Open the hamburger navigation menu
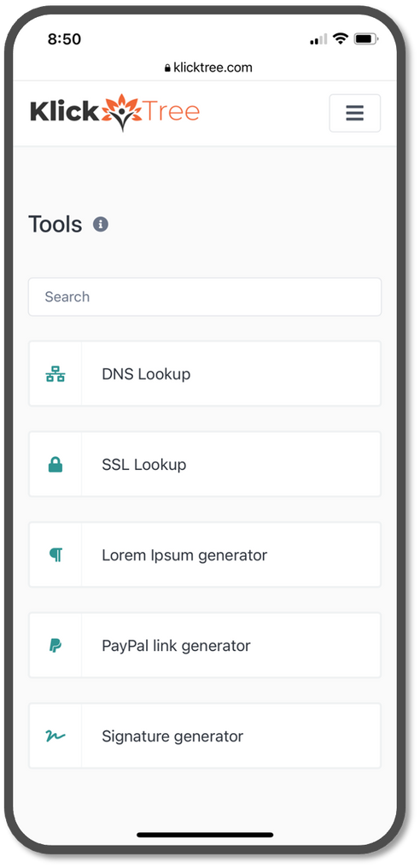The width and height of the screenshot is (420, 868). pos(355,113)
